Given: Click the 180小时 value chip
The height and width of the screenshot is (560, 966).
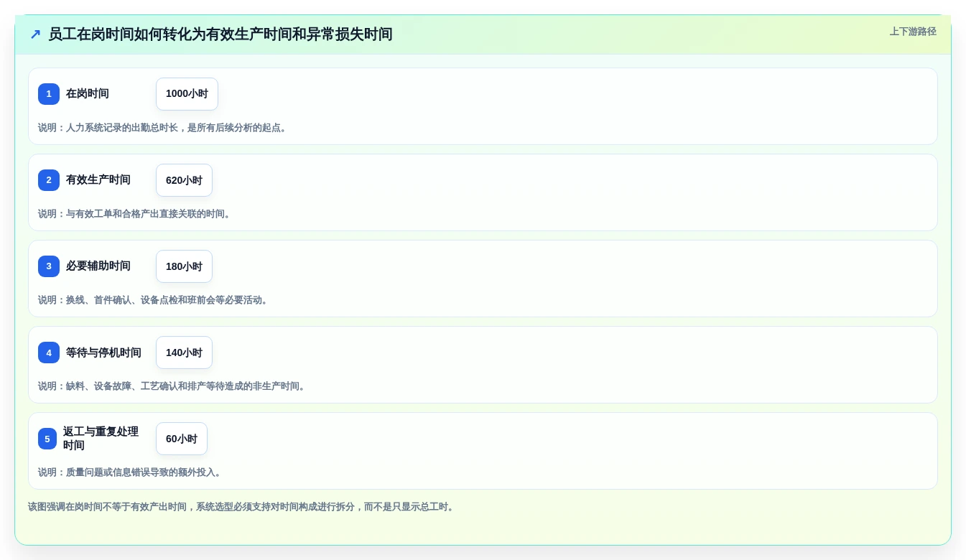Looking at the screenshot, I should tap(184, 266).
